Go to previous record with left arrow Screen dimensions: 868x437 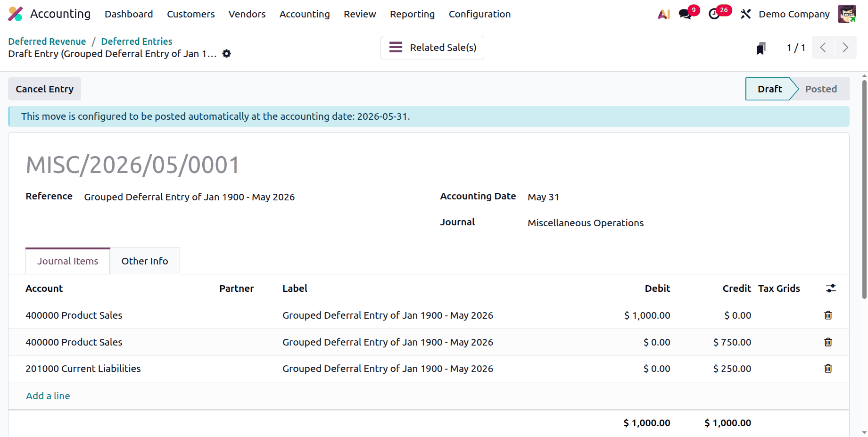(x=823, y=47)
